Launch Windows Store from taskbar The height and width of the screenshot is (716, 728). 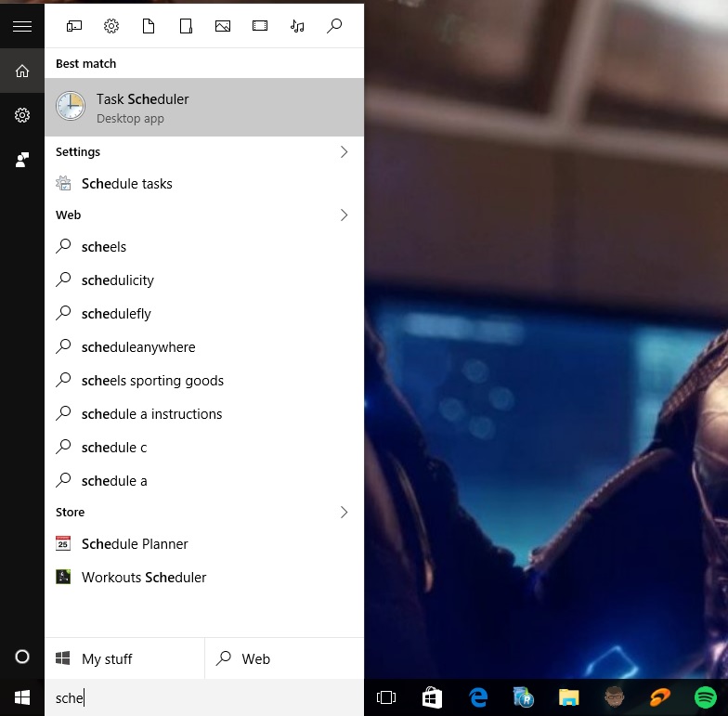(x=432, y=697)
